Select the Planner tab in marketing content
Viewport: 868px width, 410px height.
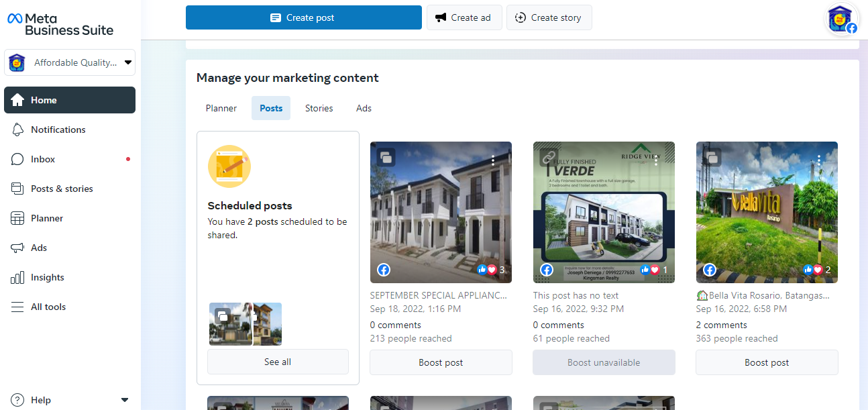tap(221, 108)
